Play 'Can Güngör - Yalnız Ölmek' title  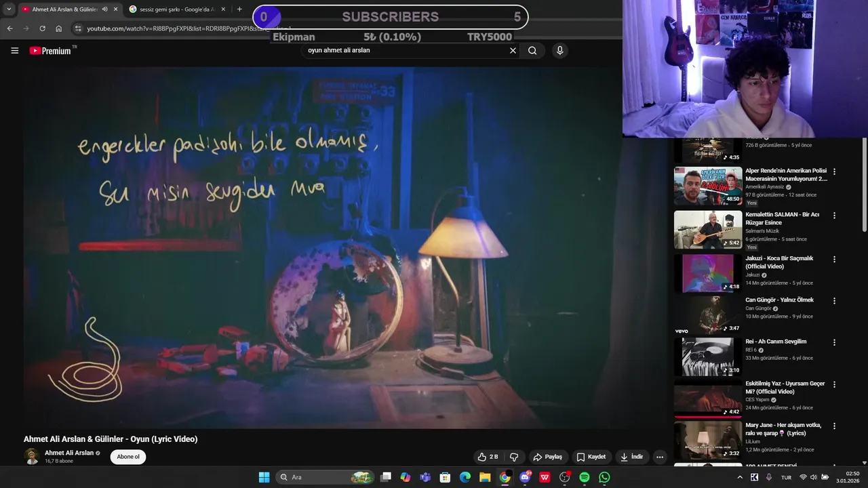click(779, 300)
